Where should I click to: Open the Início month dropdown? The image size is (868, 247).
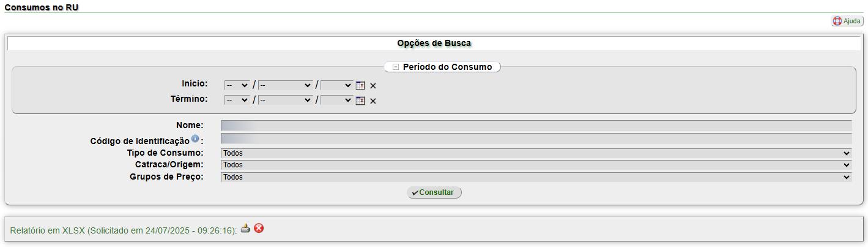coord(286,85)
